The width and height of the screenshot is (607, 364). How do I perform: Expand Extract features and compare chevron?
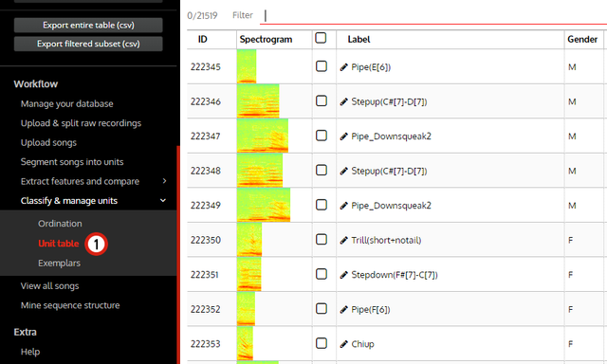(164, 181)
